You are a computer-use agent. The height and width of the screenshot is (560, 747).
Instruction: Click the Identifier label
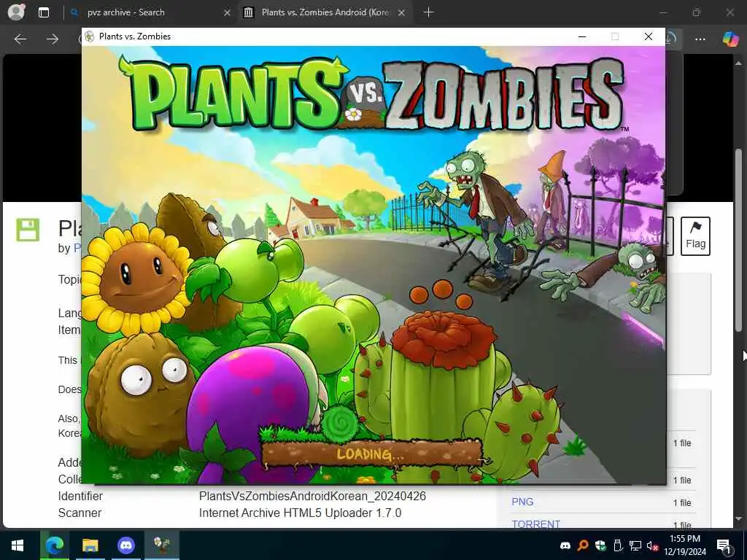pos(80,496)
